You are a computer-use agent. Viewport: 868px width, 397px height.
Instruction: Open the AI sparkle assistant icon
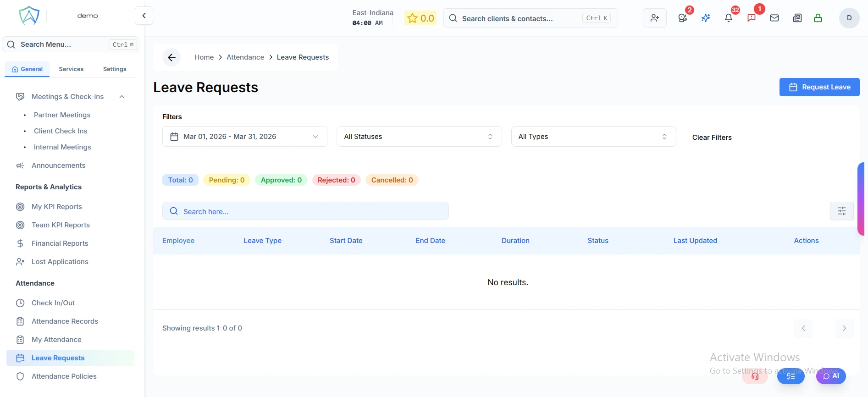tap(706, 18)
